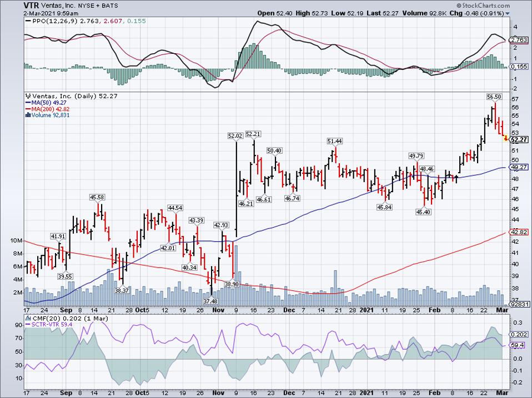Screen dimensions: 532x398
Task: Click the purple SCTR-VTR legend line swatch
Action: point(28,324)
